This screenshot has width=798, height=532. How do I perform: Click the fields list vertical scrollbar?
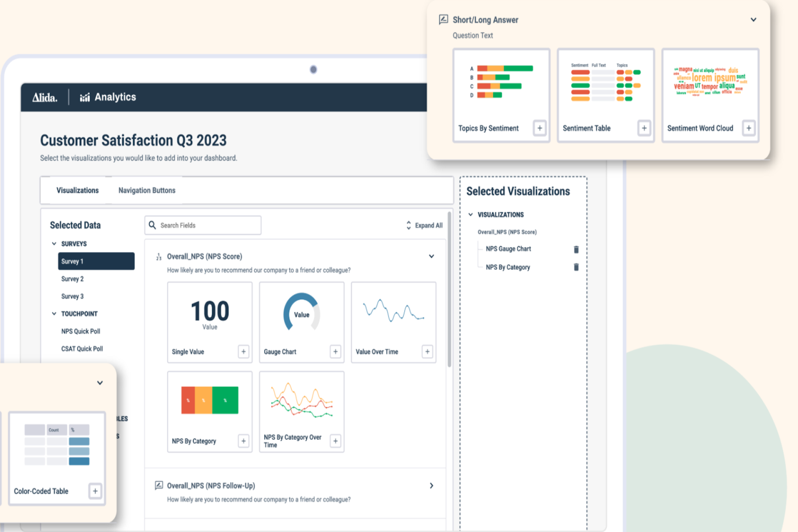[x=449, y=289]
